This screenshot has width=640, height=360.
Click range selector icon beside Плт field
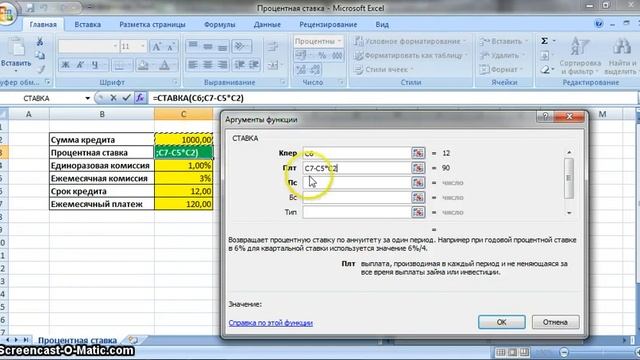[418, 168]
